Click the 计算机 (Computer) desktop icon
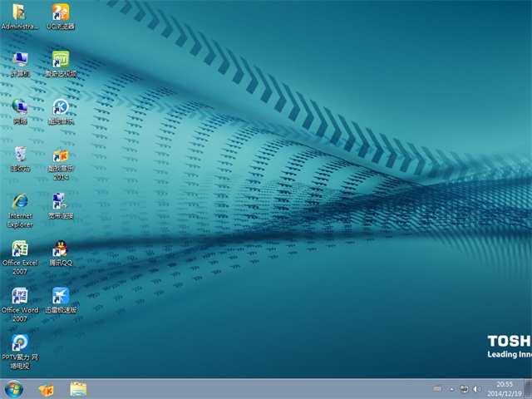This screenshot has width=532, height=399. [20, 61]
